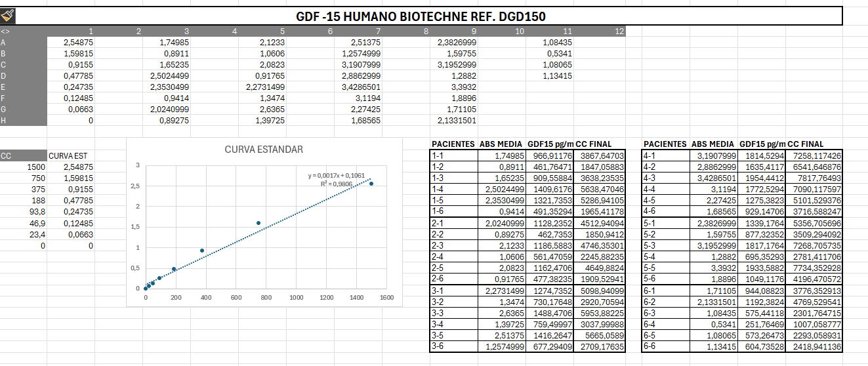Viewport: 868px width, 366px height.
Task: Click x-axis label "800" in the chart
Action: (x=266, y=298)
